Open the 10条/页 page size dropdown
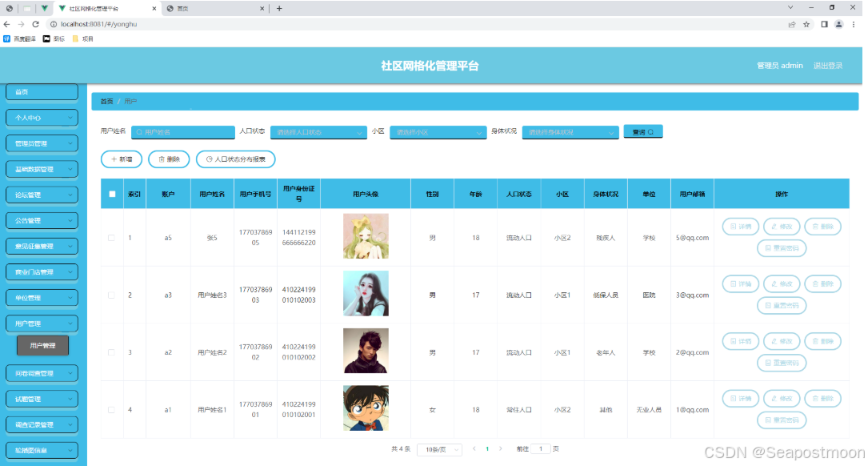 pyautogui.click(x=439, y=450)
